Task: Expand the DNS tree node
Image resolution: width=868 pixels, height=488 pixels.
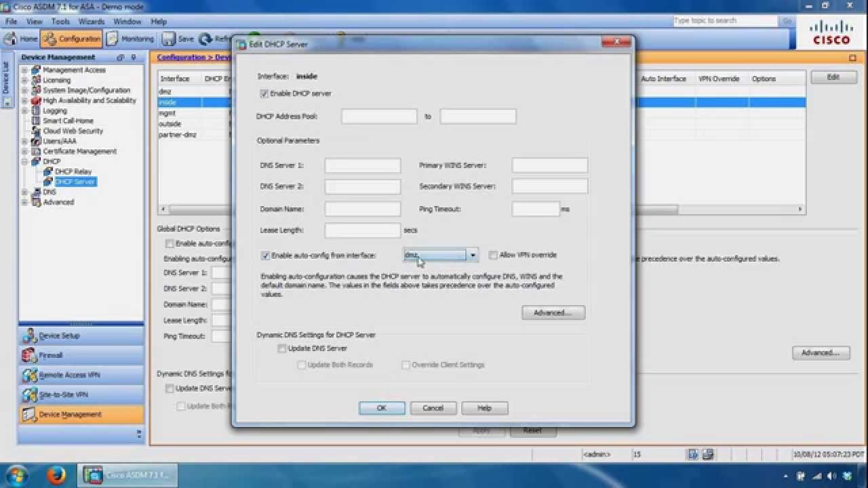Action: (24, 192)
